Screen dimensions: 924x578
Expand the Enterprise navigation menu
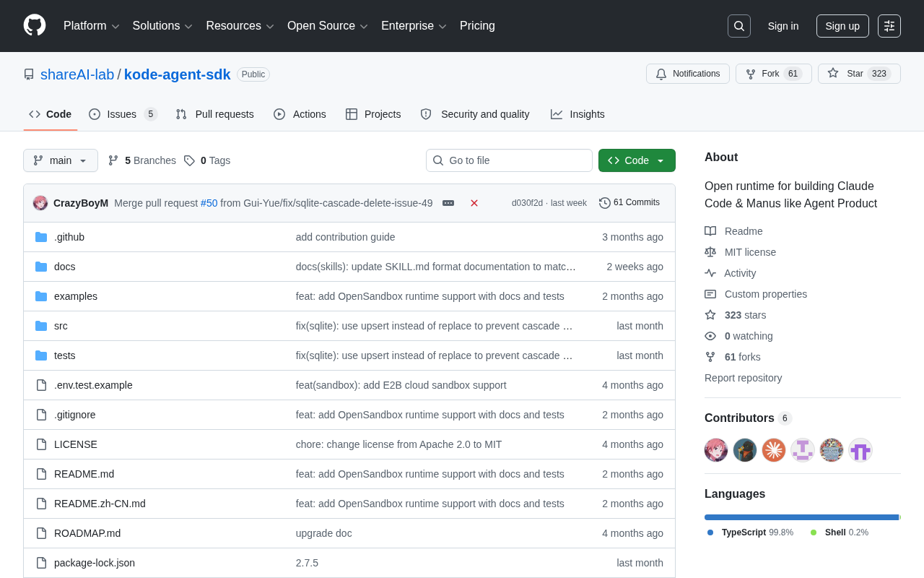414,26
